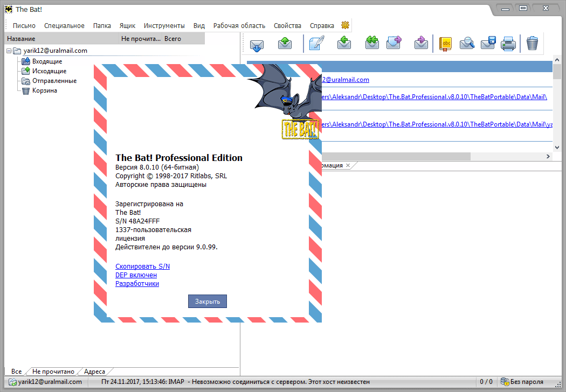Click the forward message icon
This screenshot has height=392, width=566.
(394, 43)
